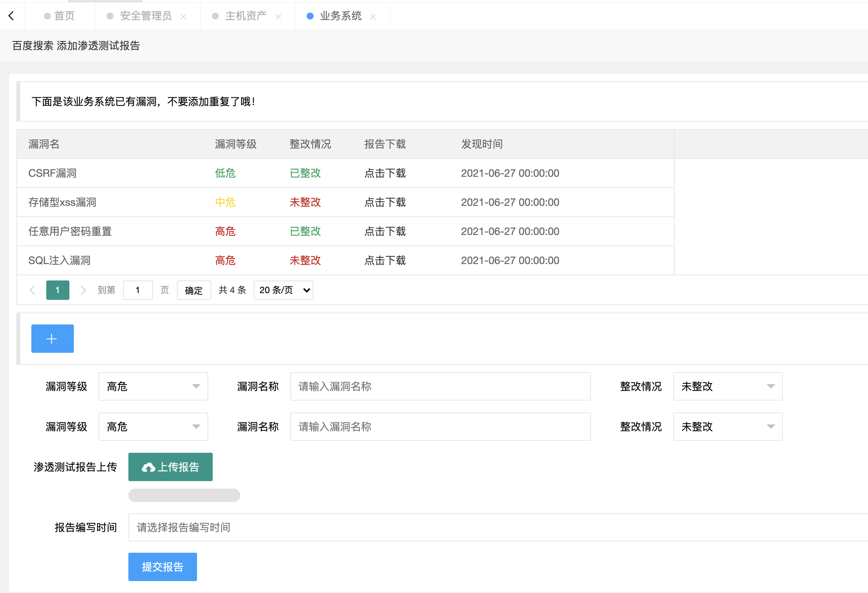Go to previous page arrow

32,290
